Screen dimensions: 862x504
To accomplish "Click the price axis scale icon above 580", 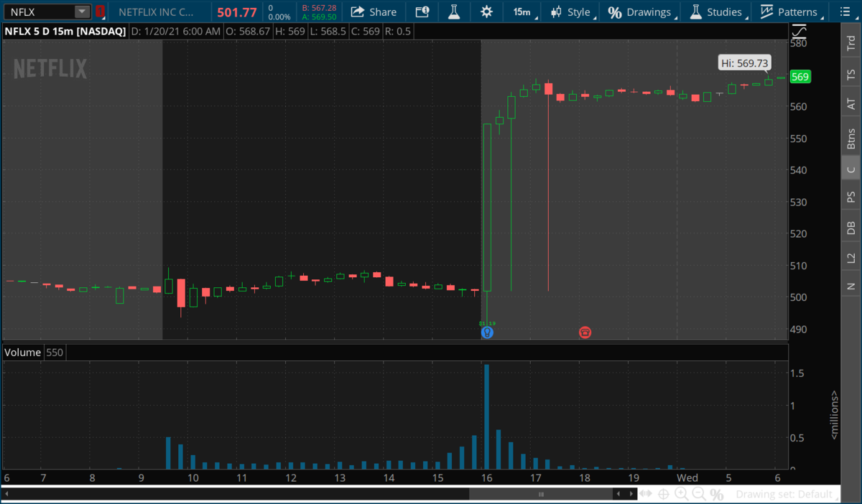I will pos(799,32).
